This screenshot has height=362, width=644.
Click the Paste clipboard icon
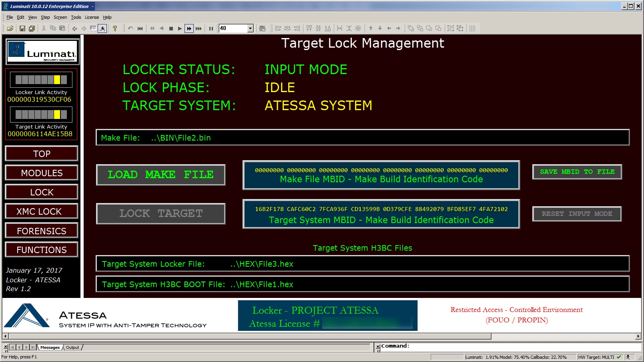[x=62, y=28]
